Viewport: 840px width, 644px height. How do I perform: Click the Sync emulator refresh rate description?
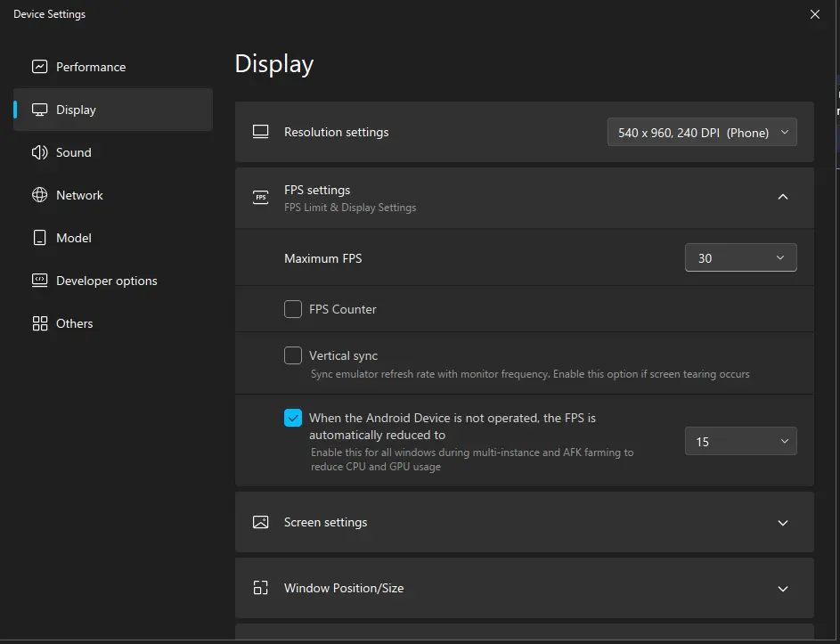coord(530,374)
